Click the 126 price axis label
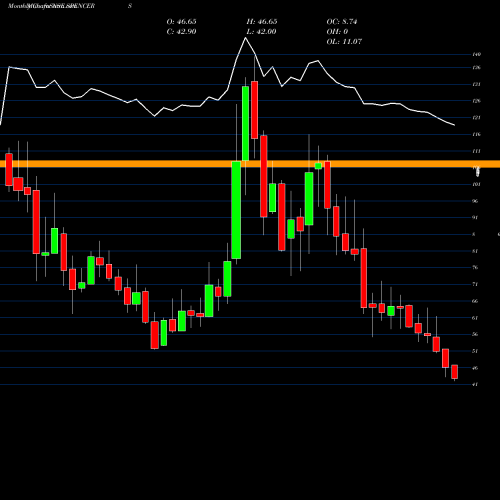Viewport: 500px width, 500px height. (476, 101)
